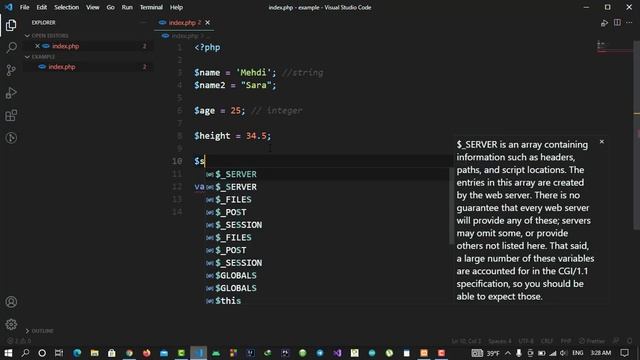Open Firefox from the taskbar
The height and width of the screenshot is (360, 640).
click(x=147, y=353)
